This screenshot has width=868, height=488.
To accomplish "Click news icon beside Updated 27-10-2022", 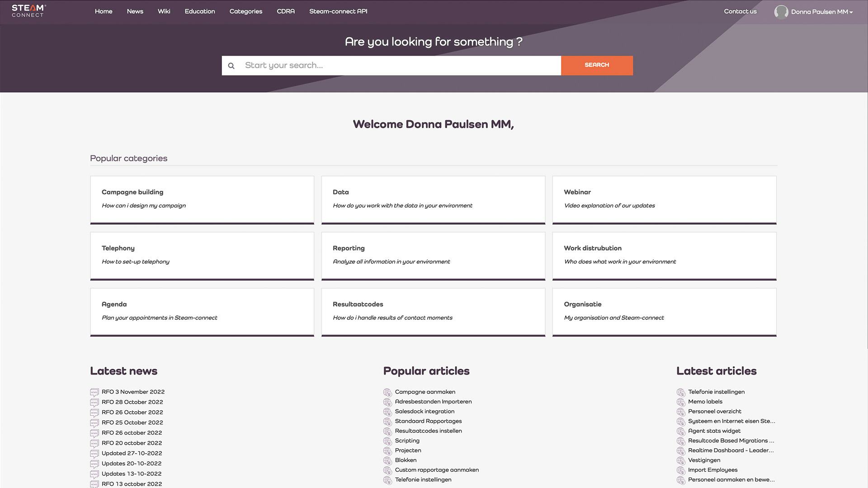I will pyautogui.click(x=94, y=454).
